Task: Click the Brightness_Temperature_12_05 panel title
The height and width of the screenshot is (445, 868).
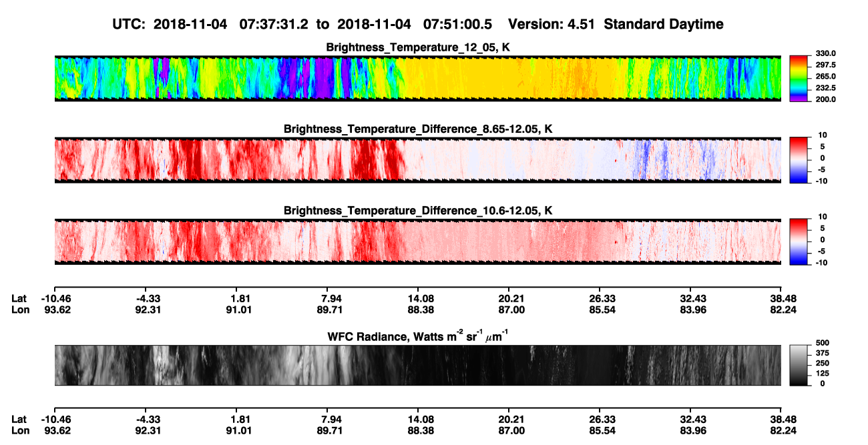Action: coord(418,47)
